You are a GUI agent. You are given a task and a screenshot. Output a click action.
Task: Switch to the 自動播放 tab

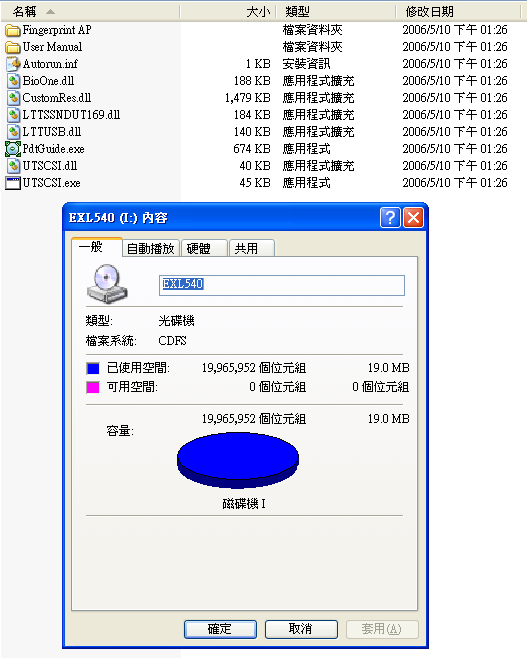(x=151, y=248)
